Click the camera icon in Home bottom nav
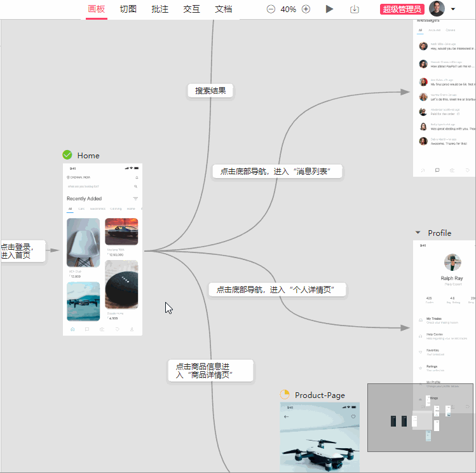Viewport: 476px width, 473px height. tap(102, 329)
